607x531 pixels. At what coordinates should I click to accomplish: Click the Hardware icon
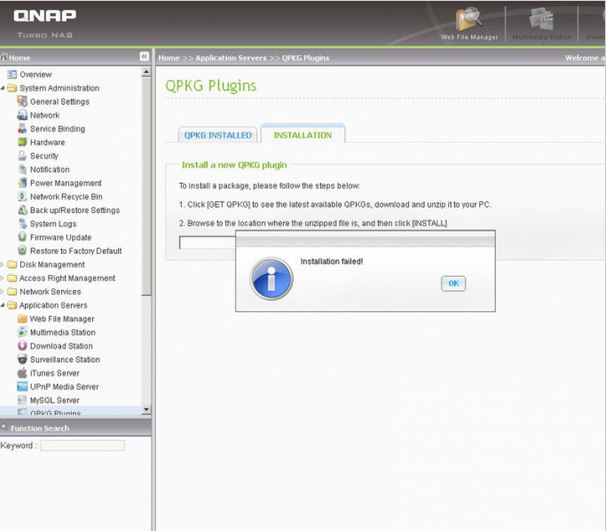coord(22,142)
